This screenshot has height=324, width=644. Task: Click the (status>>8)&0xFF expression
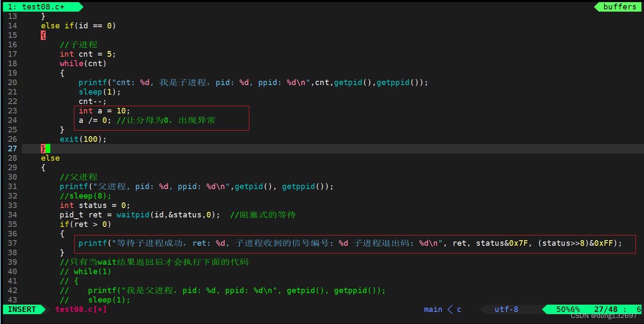coord(578,243)
